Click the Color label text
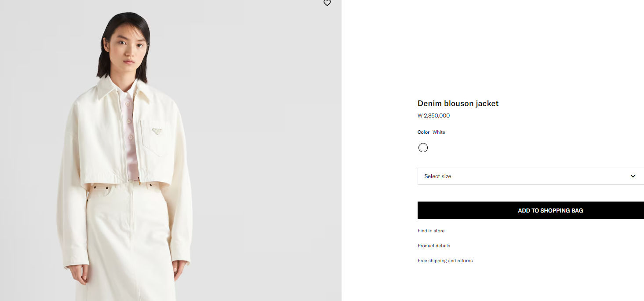The image size is (644, 301). [423, 132]
